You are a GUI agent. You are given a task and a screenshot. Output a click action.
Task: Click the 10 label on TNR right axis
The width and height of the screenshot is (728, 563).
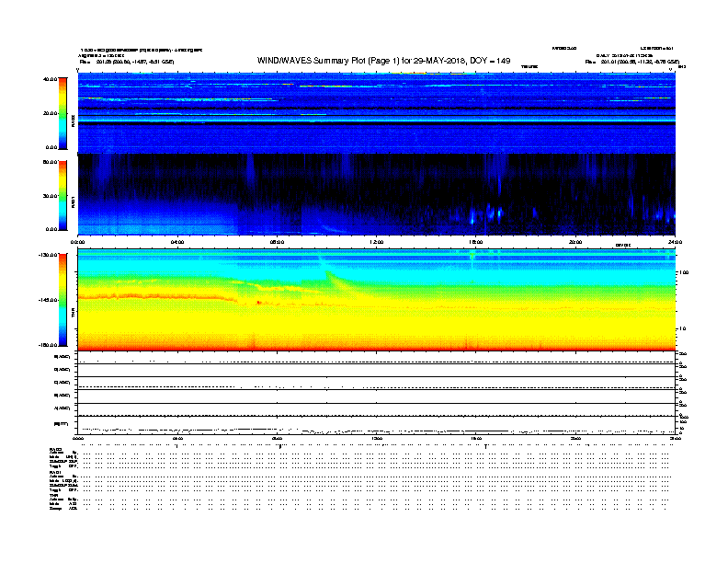tap(682, 329)
